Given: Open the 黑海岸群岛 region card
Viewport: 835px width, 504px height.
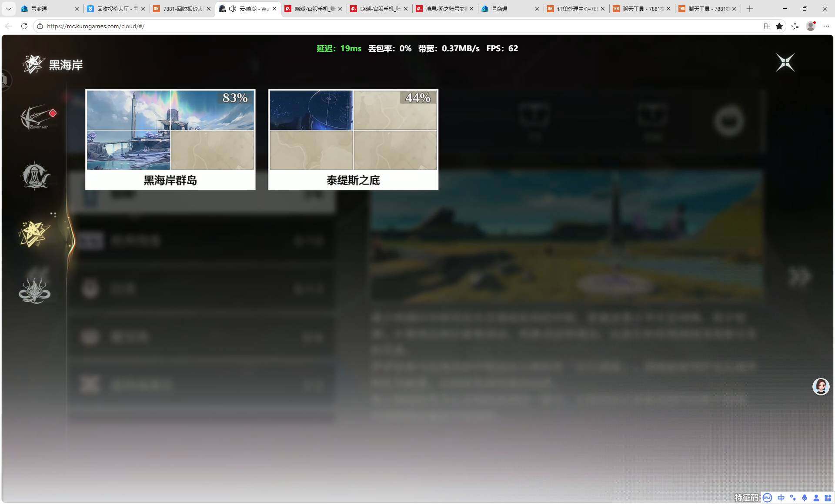Looking at the screenshot, I should (x=170, y=139).
